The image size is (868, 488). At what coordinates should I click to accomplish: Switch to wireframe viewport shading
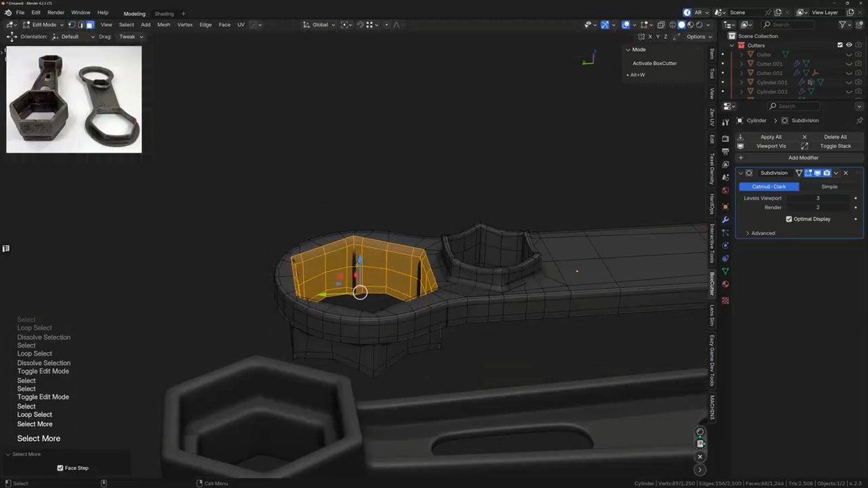click(672, 25)
